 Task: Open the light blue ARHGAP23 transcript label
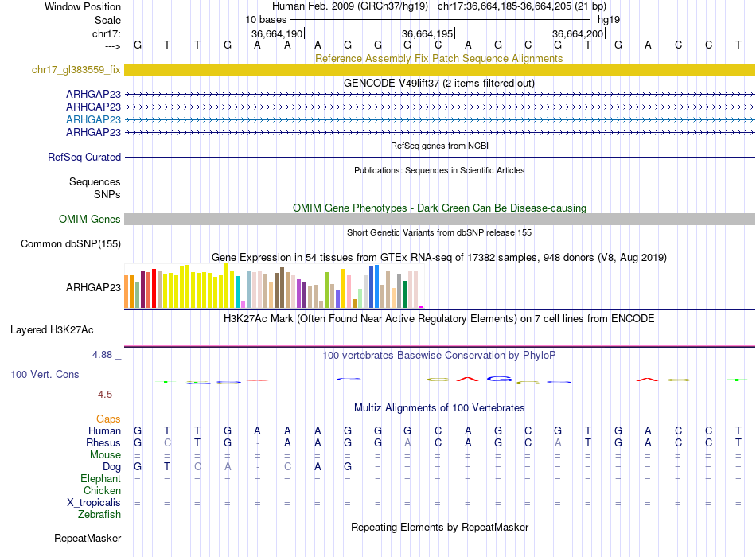click(x=93, y=119)
